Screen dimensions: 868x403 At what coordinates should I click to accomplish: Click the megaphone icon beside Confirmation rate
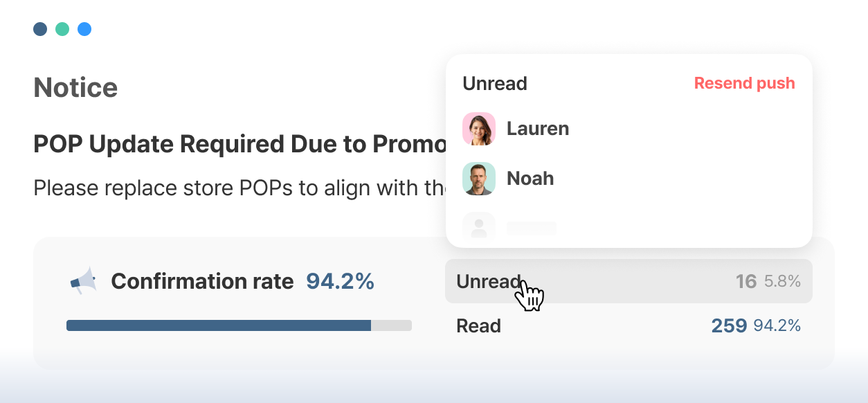click(x=83, y=281)
